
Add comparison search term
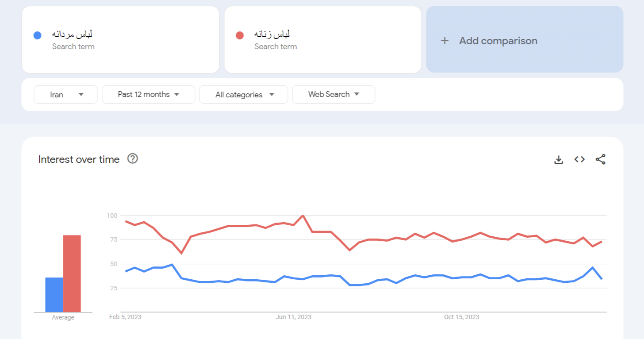tap(525, 39)
